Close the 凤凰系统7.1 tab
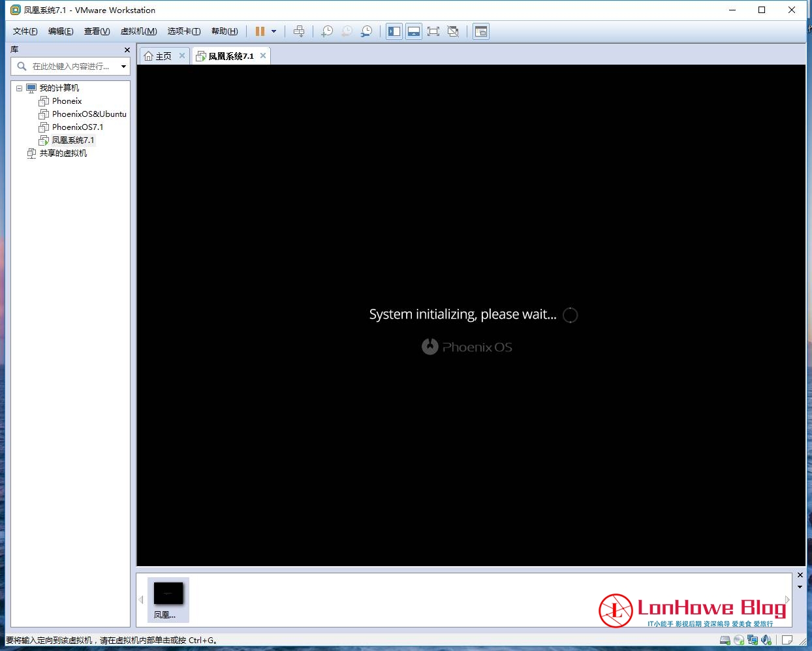Viewport: 812px width, 651px height. click(263, 56)
